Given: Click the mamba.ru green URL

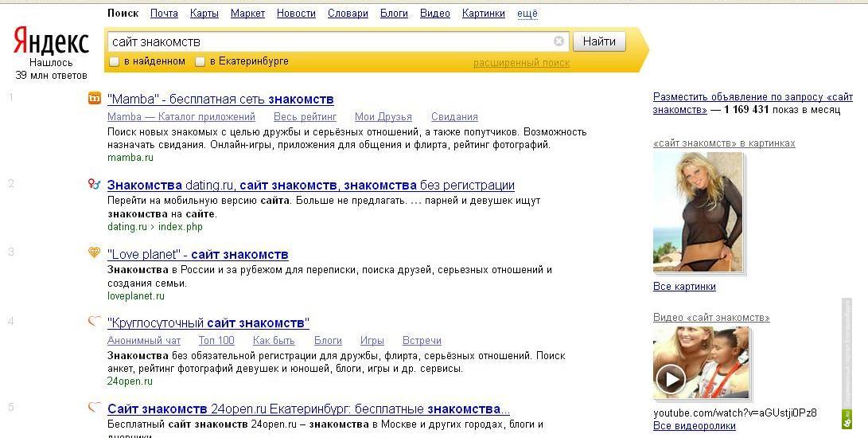Looking at the screenshot, I should (130, 158).
